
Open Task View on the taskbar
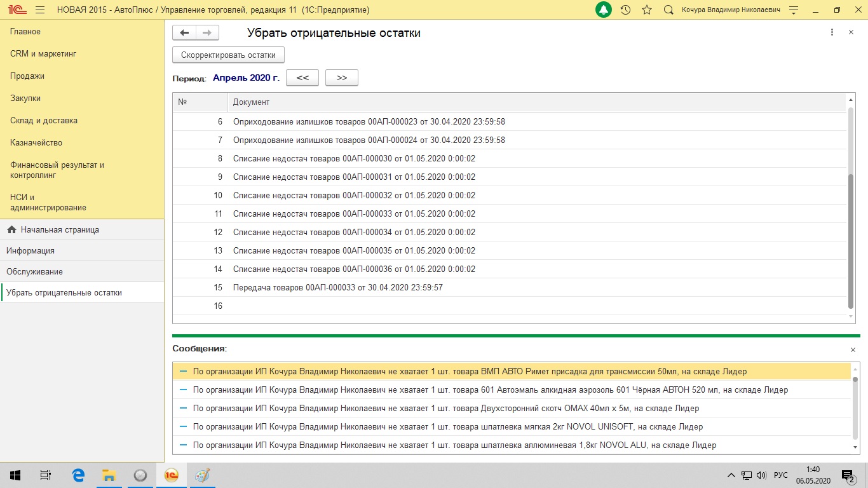[46, 475]
